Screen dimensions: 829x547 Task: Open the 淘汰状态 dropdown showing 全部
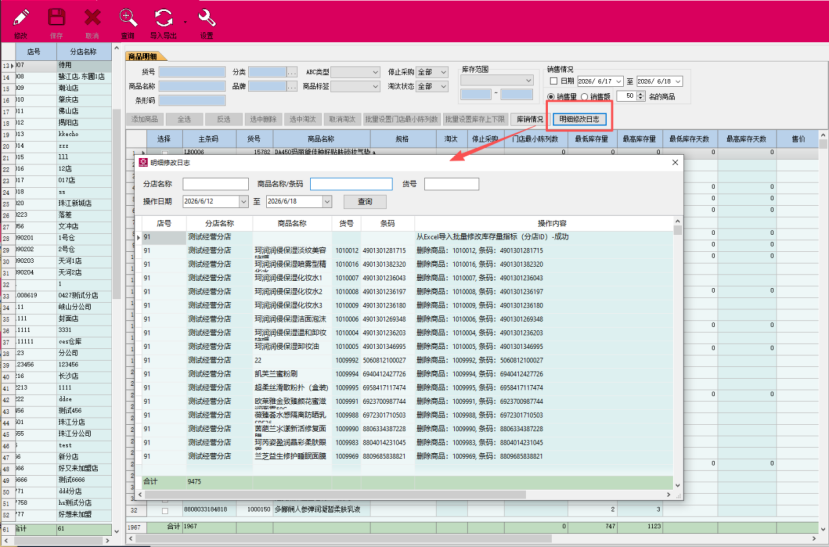click(x=444, y=86)
